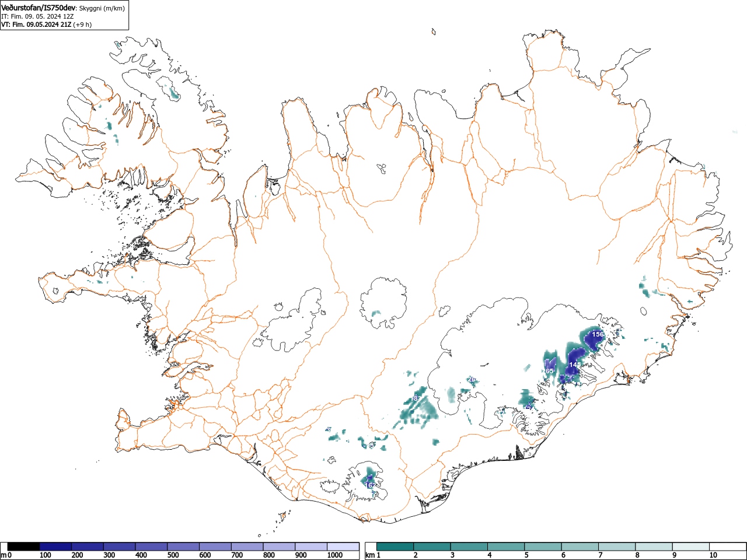Click the '156' visibility value on the map
747x560 pixels.
click(598, 335)
